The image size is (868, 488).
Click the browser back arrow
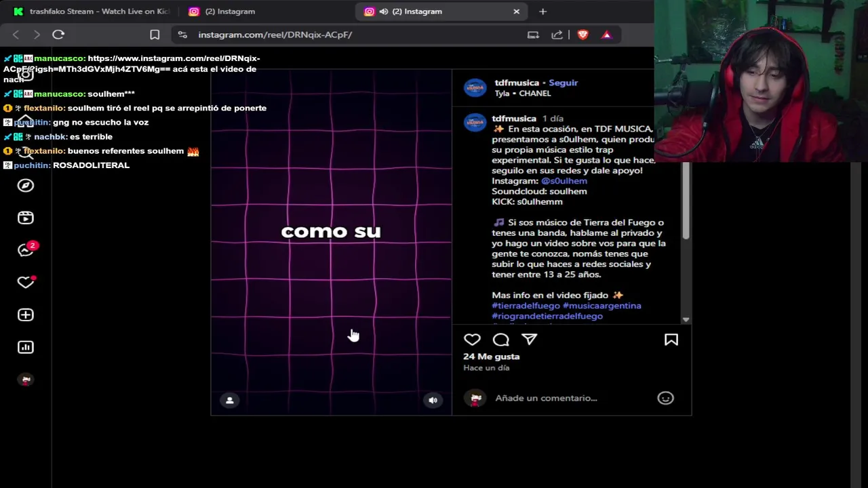pyautogui.click(x=16, y=35)
